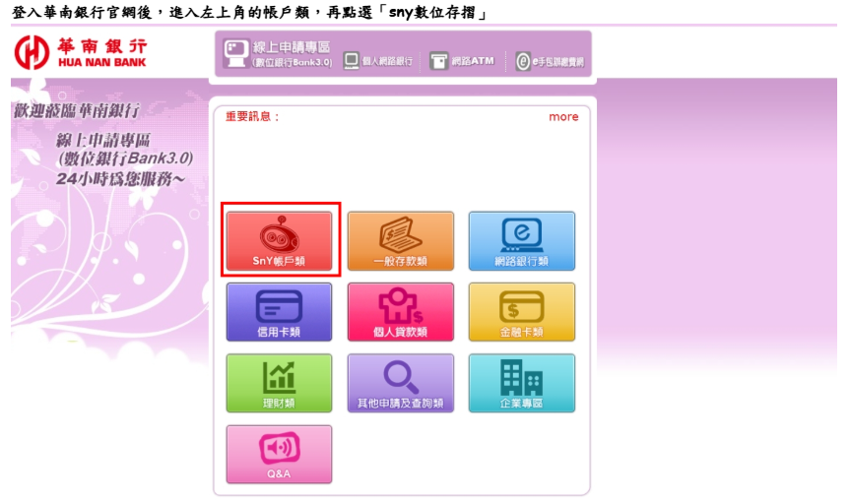Go to the 企業專區 corporate tile

[x=521, y=383]
